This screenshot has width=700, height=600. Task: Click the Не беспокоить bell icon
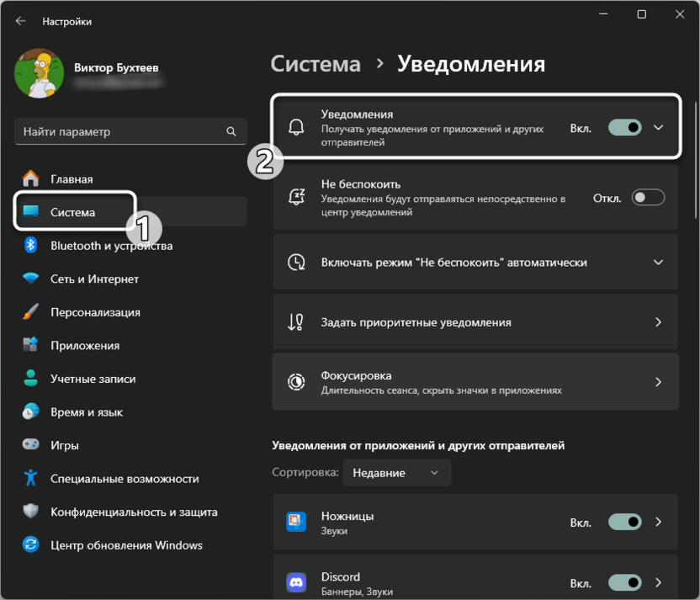click(x=296, y=197)
